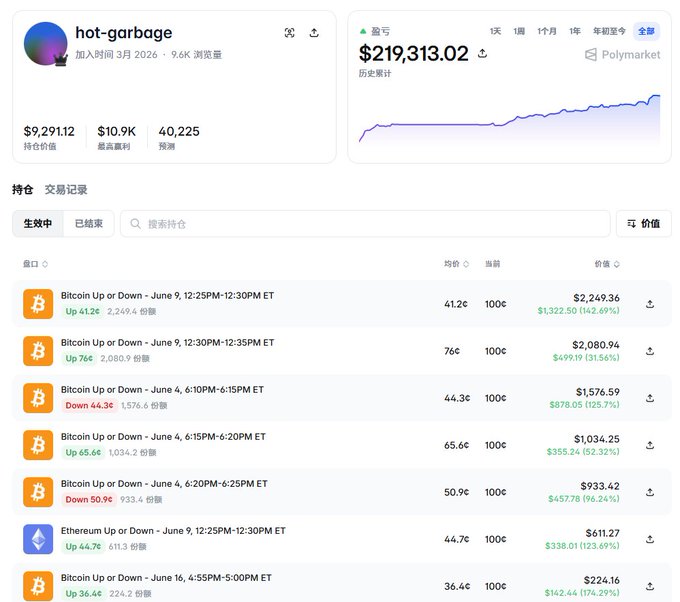Switch to the 交易记录 tab
The width and height of the screenshot is (680, 602).
[x=66, y=190]
